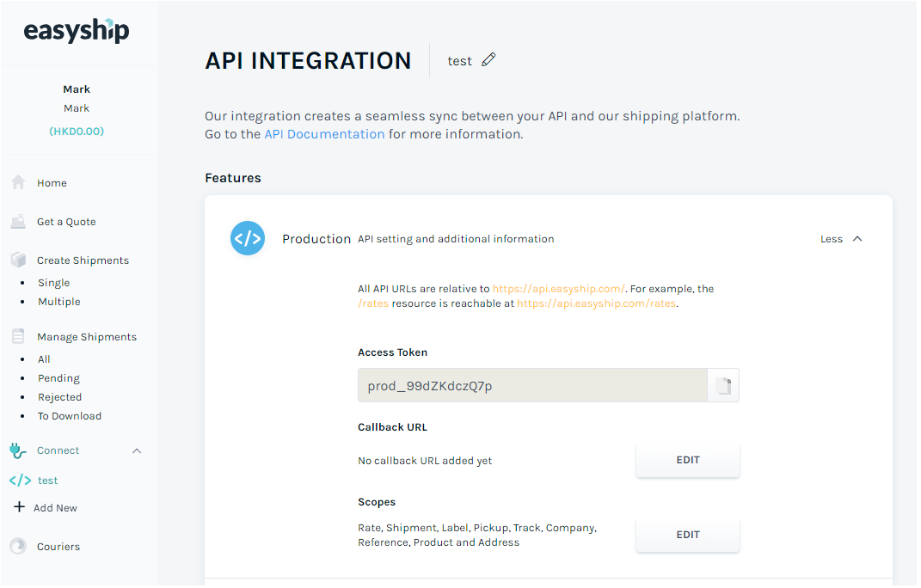Viewport: 921px width, 588px height.
Task: Click the orange /rates resource link
Action: click(373, 303)
